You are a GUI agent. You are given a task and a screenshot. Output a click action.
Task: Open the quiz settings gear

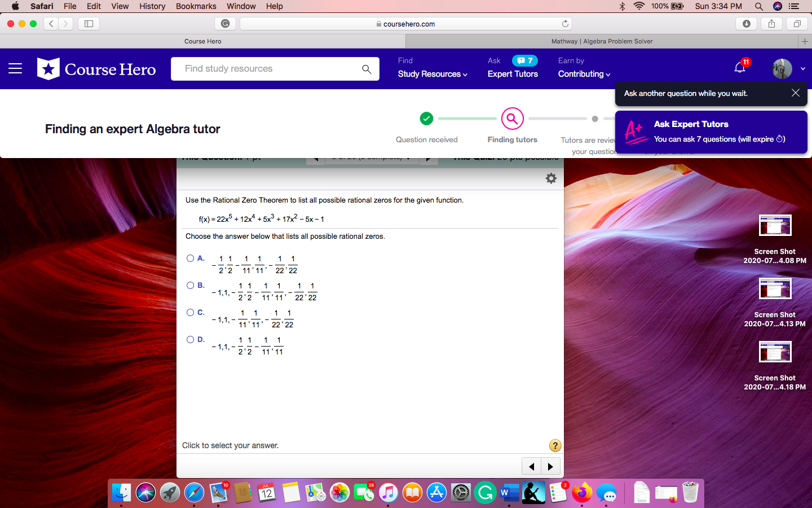coord(551,178)
